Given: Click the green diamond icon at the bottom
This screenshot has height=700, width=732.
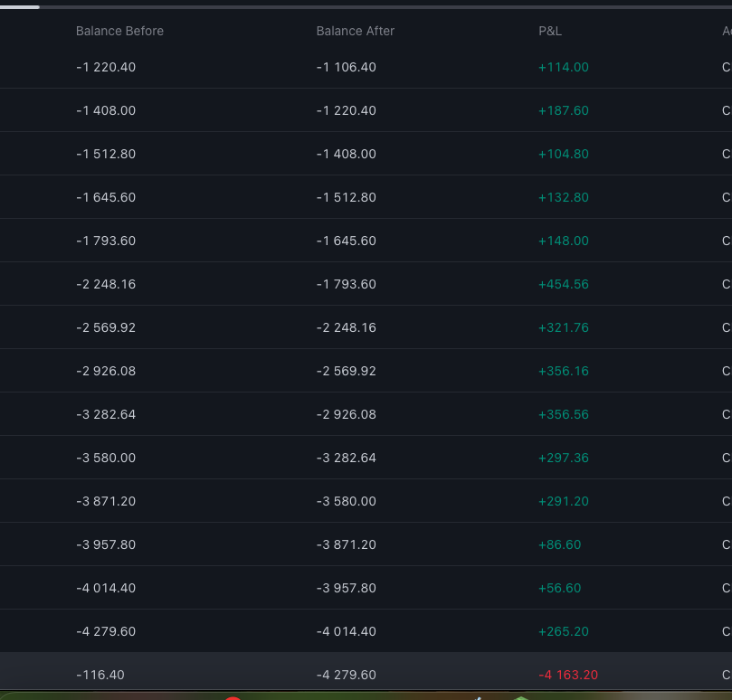Looking at the screenshot, I should tap(520, 696).
